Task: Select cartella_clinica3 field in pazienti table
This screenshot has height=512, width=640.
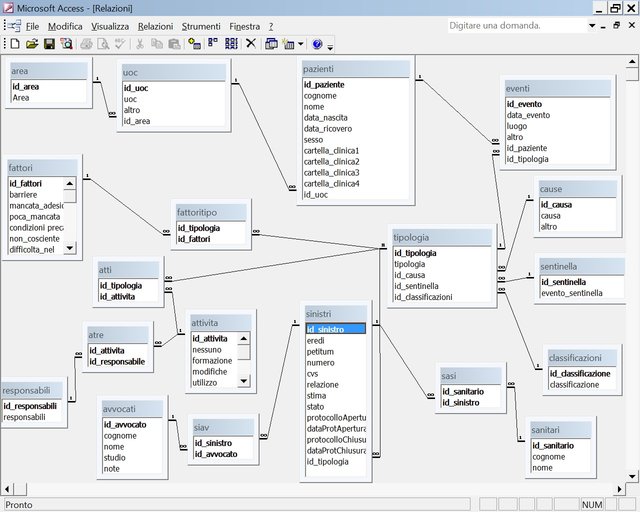Action: coord(331,172)
